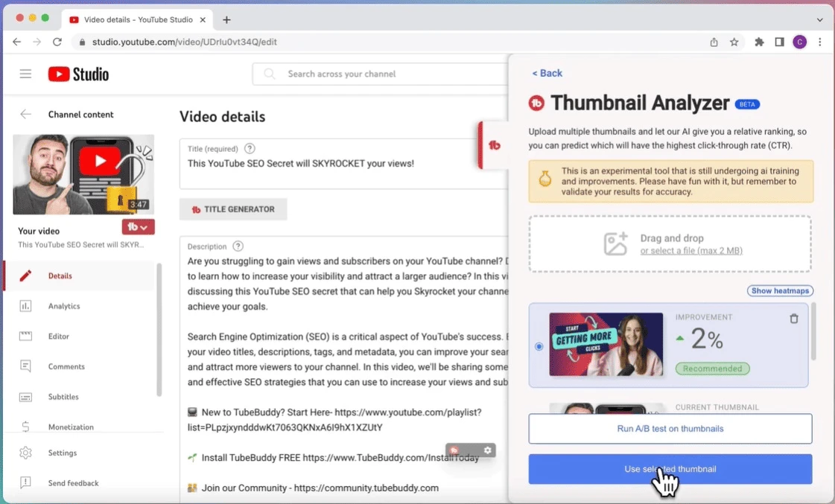Click Use selected thumbnail button
This screenshot has width=835, height=504.
point(670,469)
